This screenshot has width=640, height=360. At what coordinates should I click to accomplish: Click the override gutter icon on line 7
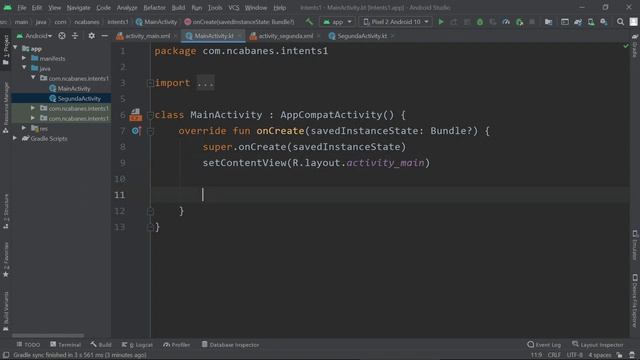tap(136, 131)
